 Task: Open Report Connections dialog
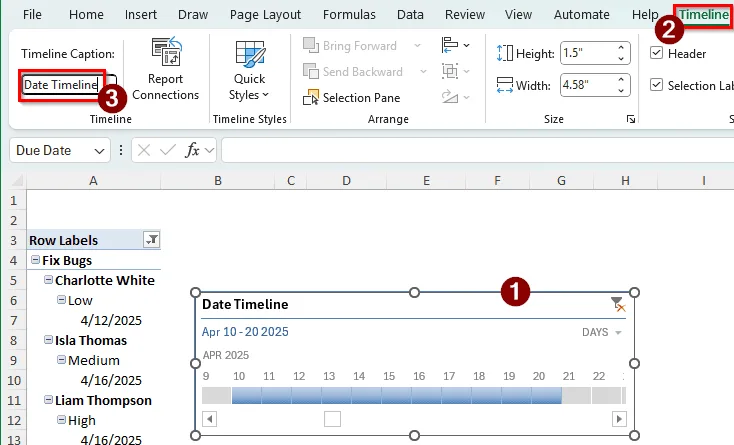pos(166,69)
